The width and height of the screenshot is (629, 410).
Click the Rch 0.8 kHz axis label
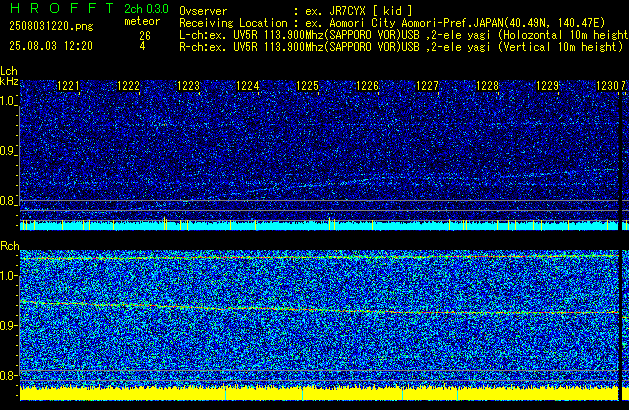click(8, 375)
